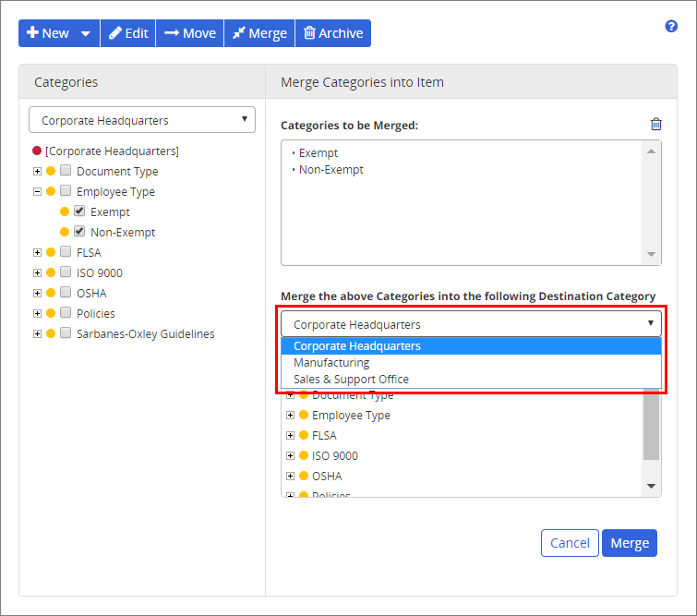Screen dimensions: 697x616
Task: Expand the Sarbanes-Oxley Guidelines tree node
Action: click(37, 334)
